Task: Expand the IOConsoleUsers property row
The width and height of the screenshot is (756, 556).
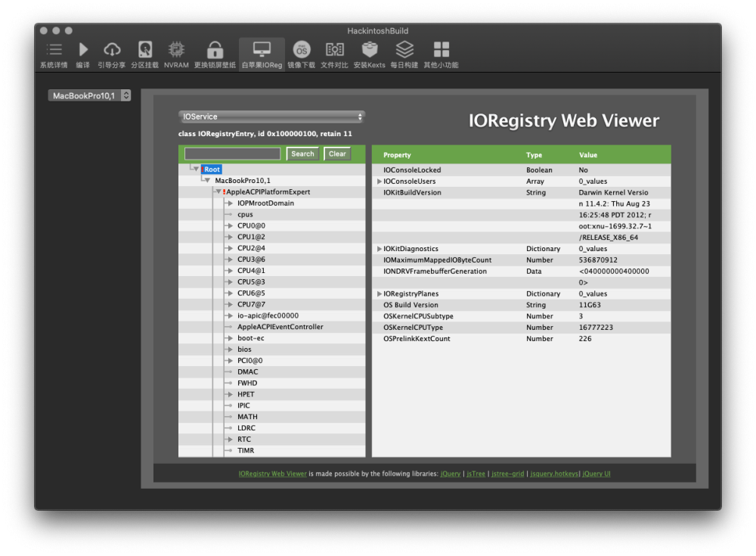Action: tap(379, 182)
